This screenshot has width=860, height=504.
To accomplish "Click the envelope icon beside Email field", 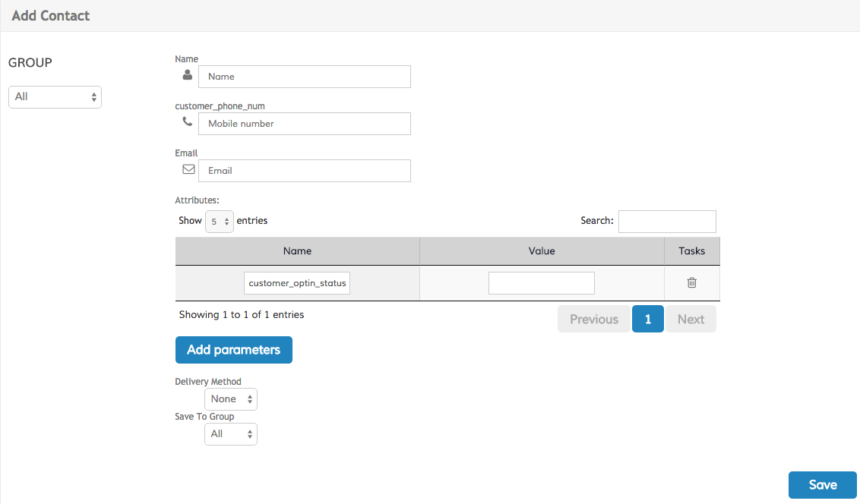I will [x=188, y=170].
